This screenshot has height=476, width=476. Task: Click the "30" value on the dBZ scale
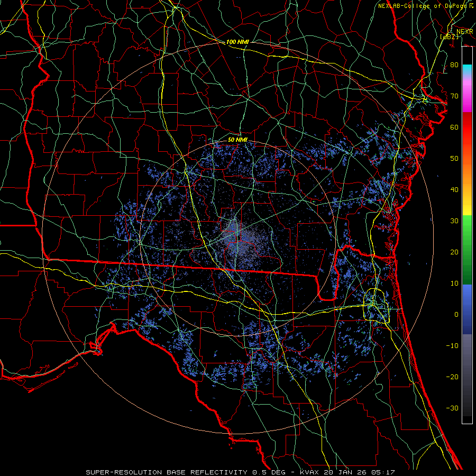coord(454,221)
